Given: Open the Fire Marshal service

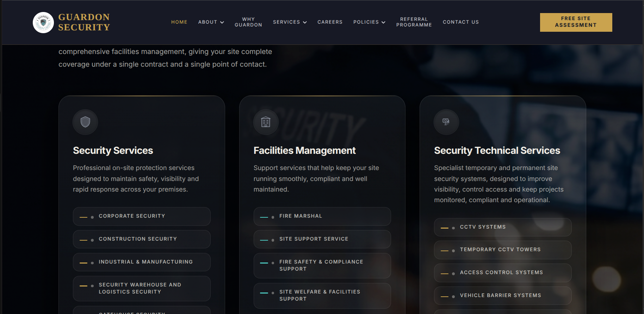Looking at the screenshot, I should point(322,216).
